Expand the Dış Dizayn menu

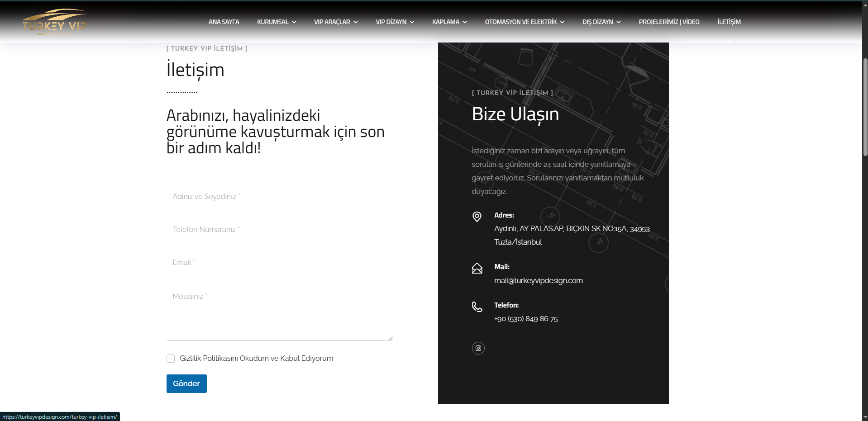coord(601,22)
